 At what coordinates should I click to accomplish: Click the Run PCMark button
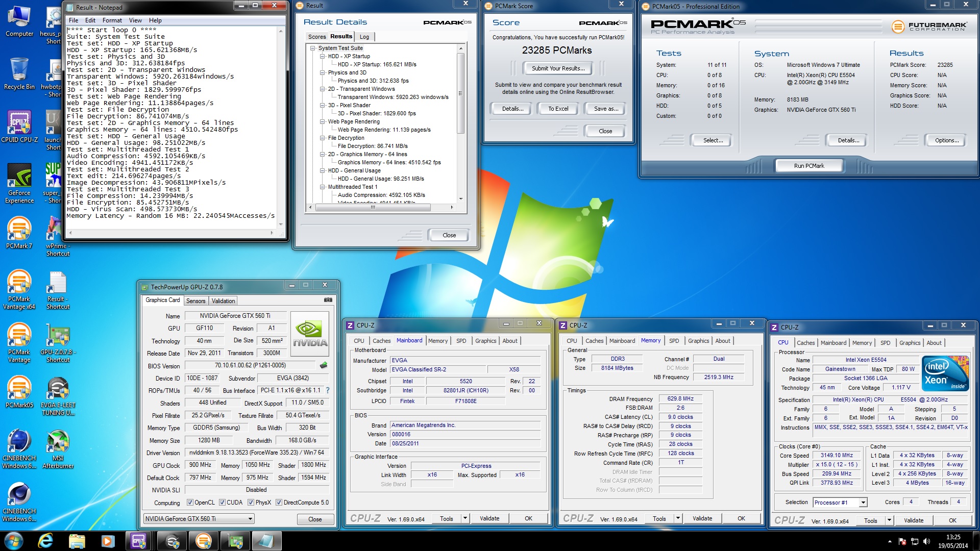pos(809,166)
